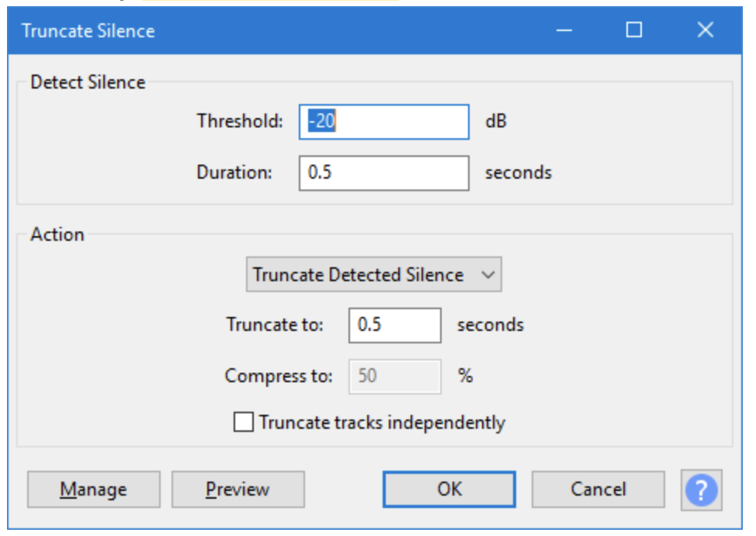756x536 pixels.
Task: Maximize the Truncate Silence window
Action: [x=634, y=30]
